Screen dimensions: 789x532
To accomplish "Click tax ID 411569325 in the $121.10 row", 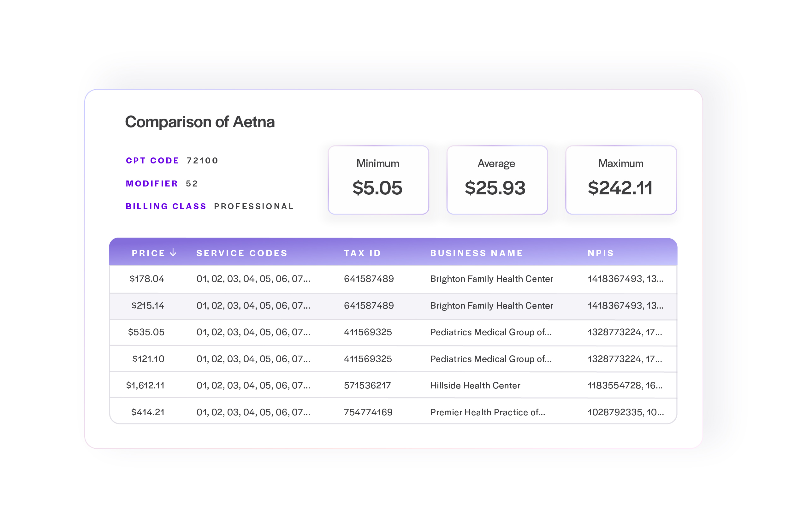I will pos(368,359).
